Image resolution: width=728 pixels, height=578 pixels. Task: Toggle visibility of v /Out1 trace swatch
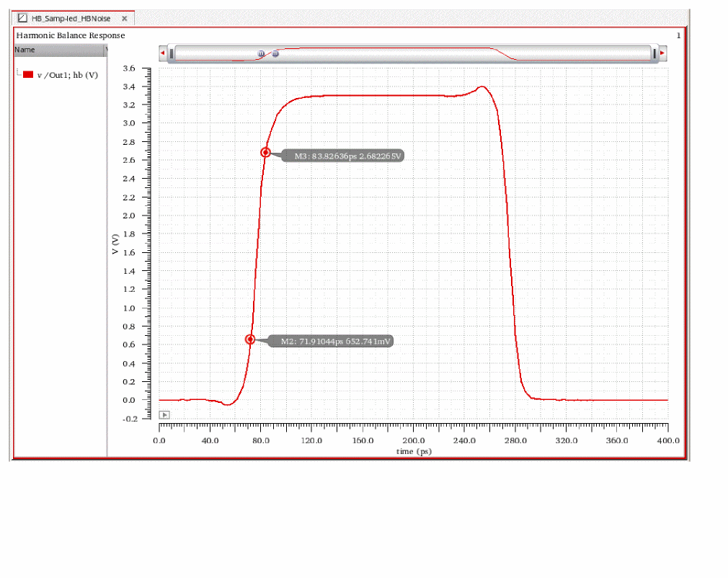[28, 75]
